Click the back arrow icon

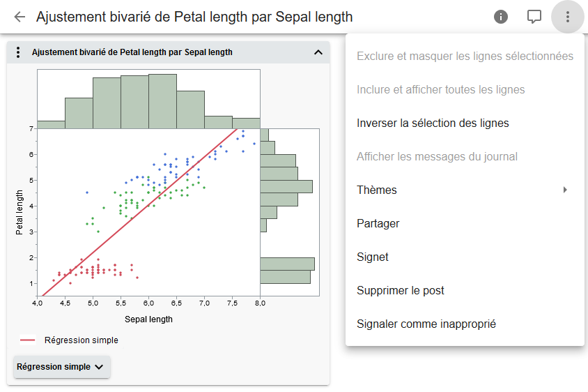(x=20, y=17)
